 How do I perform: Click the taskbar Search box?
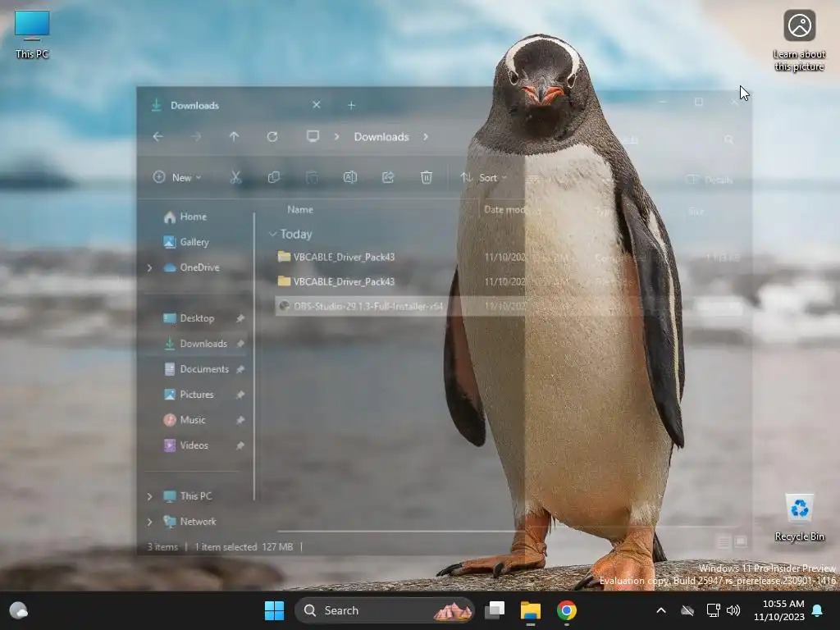tap(385, 610)
